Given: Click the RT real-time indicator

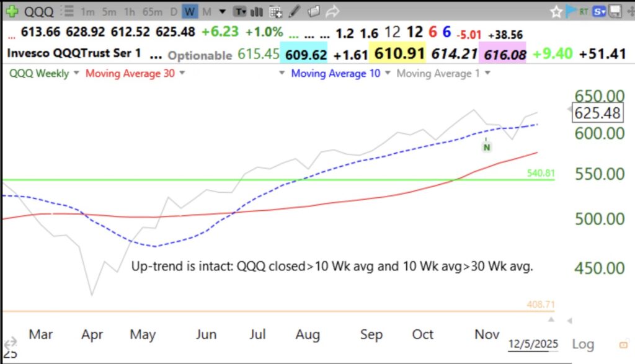Looking at the screenshot, I should (x=584, y=11).
